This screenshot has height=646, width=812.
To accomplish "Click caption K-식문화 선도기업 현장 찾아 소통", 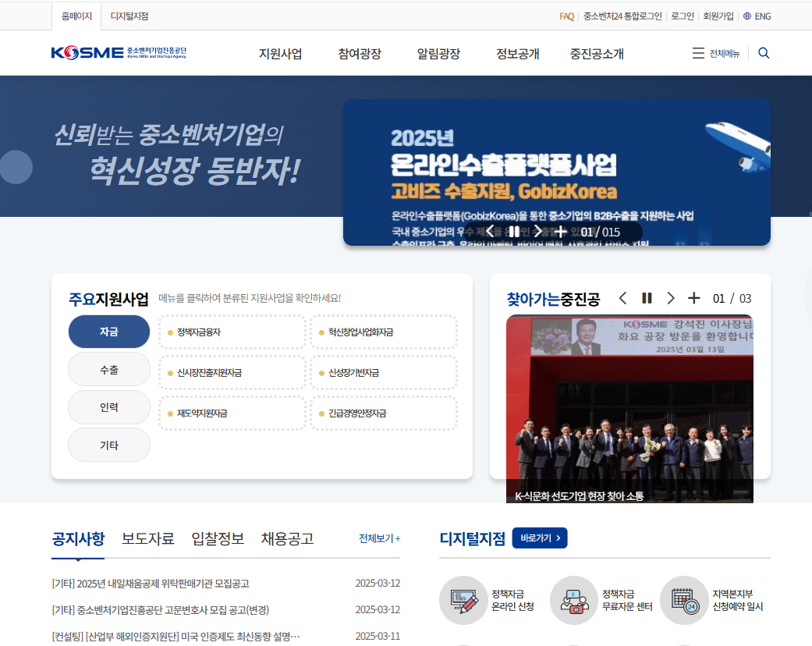I will coord(579,496).
